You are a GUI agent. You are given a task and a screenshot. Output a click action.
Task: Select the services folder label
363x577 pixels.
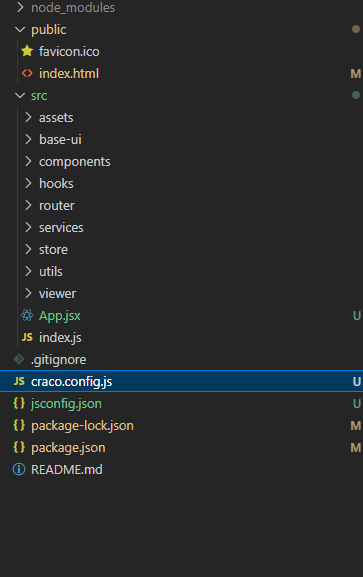61,227
